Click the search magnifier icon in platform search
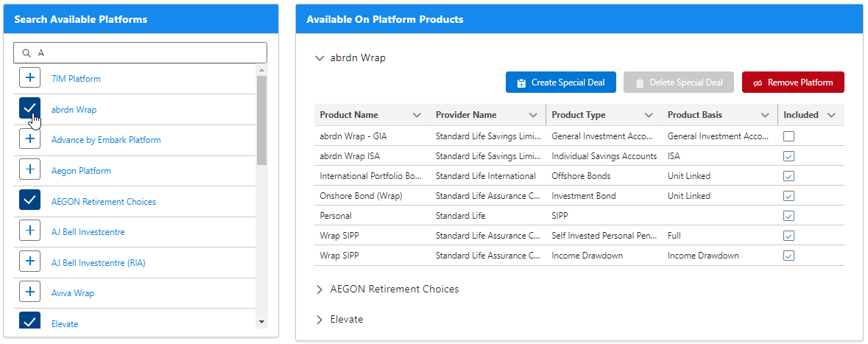This screenshot has height=344, width=868. 27,53
